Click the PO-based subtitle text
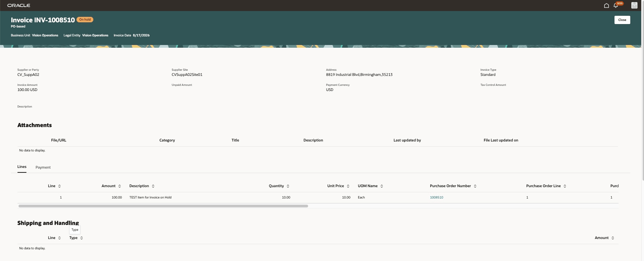This screenshot has height=261, width=644. (x=18, y=26)
